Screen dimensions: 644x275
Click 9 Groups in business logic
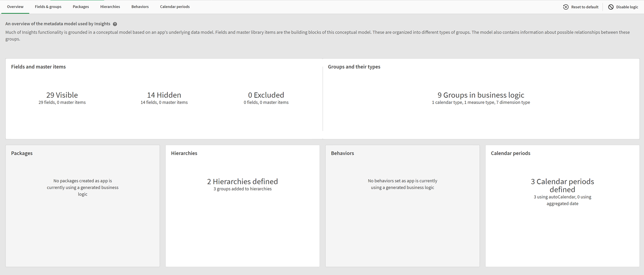click(481, 95)
